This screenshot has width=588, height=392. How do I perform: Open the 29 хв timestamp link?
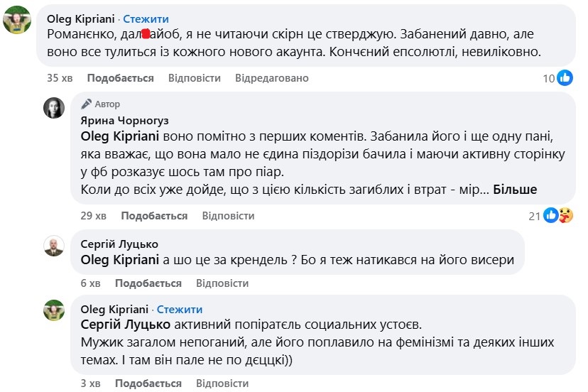coord(93,216)
